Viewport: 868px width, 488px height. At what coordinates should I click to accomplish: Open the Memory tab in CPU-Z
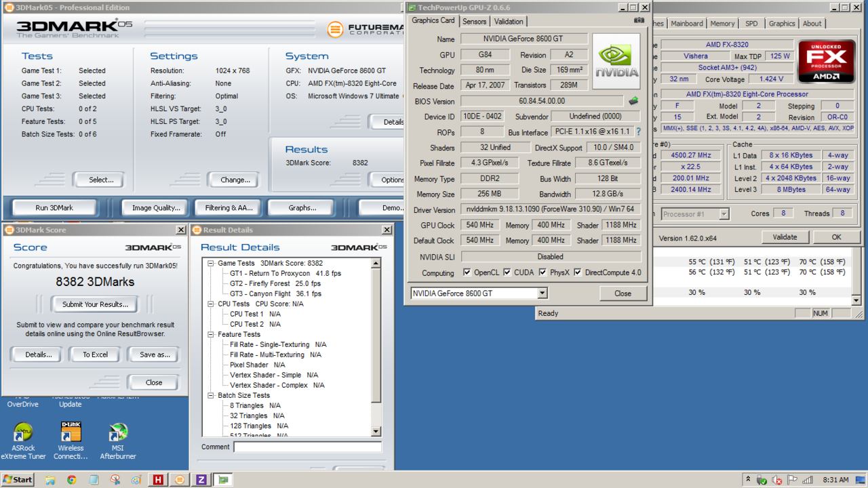722,23
